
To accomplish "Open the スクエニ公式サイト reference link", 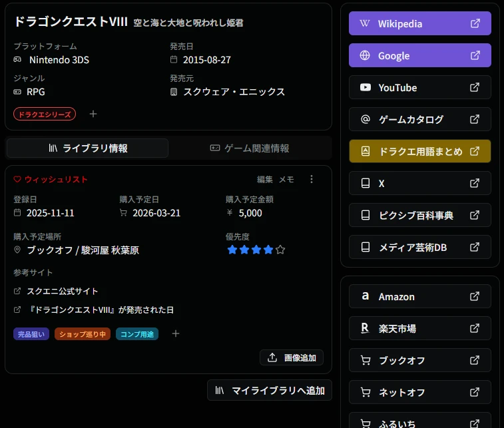I will [63, 291].
